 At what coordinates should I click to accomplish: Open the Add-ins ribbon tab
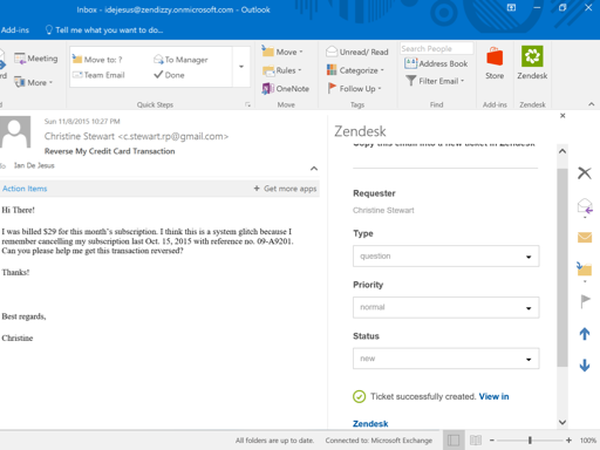pyautogui.click(x=15, y=30)
